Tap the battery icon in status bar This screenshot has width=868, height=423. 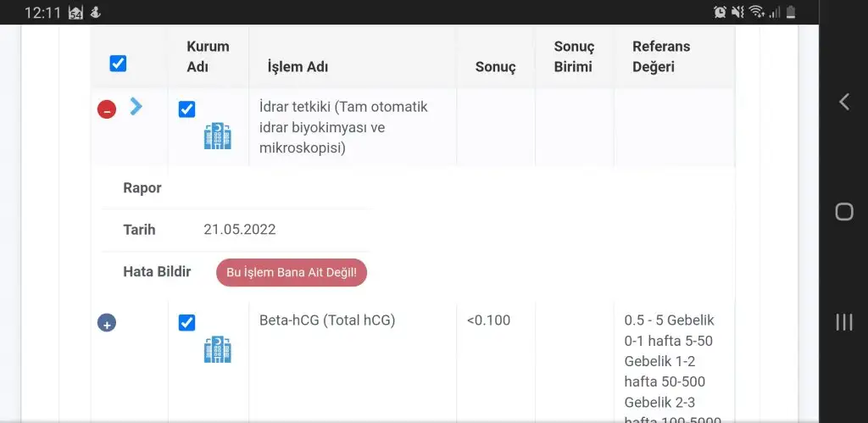pos(791,12)
